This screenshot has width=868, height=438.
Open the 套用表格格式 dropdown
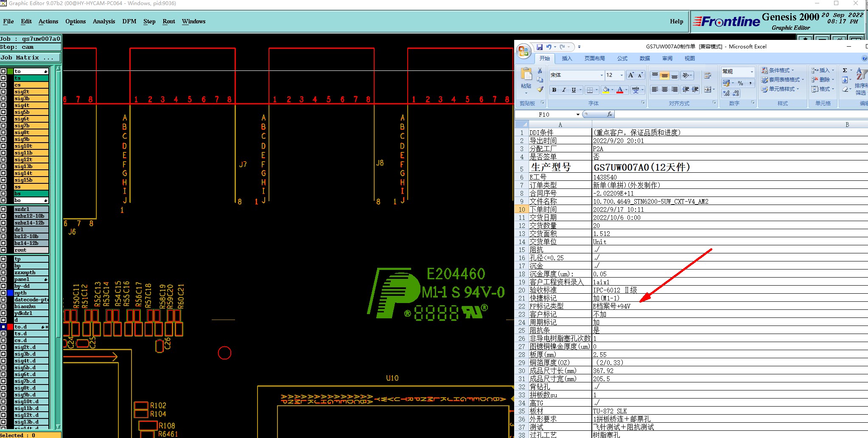tap(783, 80)
